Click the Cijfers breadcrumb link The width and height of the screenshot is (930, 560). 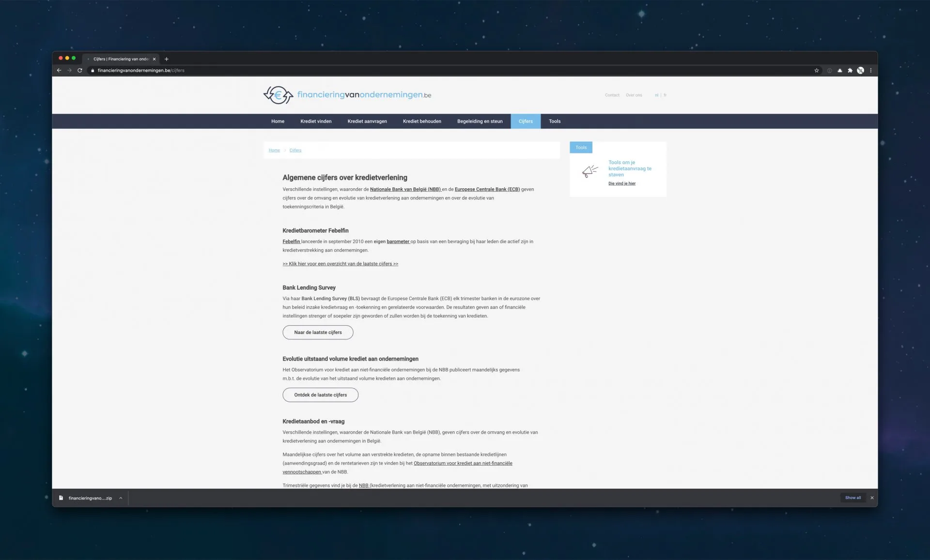point(295,151)
